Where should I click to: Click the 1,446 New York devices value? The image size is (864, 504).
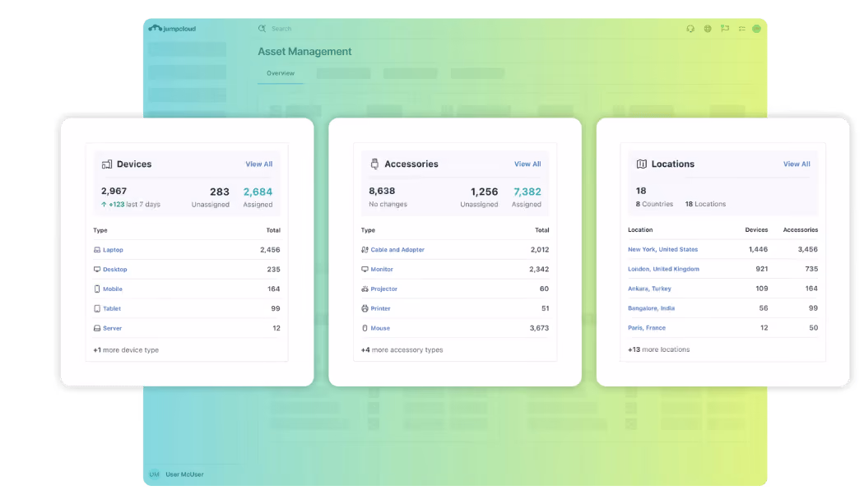758,249
